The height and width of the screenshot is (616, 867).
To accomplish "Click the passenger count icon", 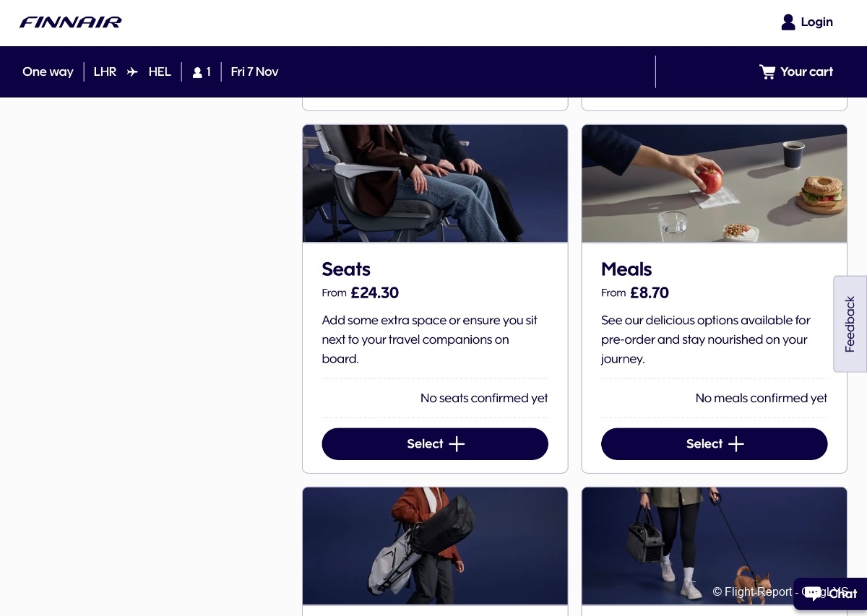I will coord(197,72).
